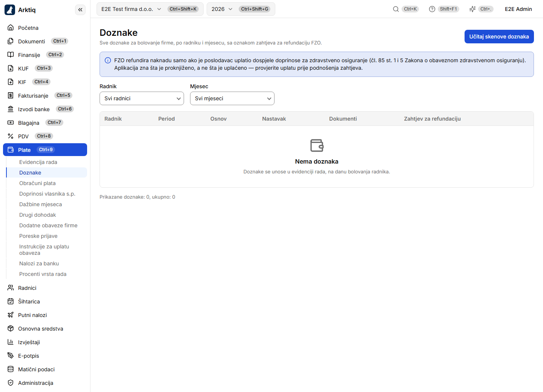This screenshot has height=392, width=543.
Task: Select the Doznake submenu item
Action: tap(47, 173)
